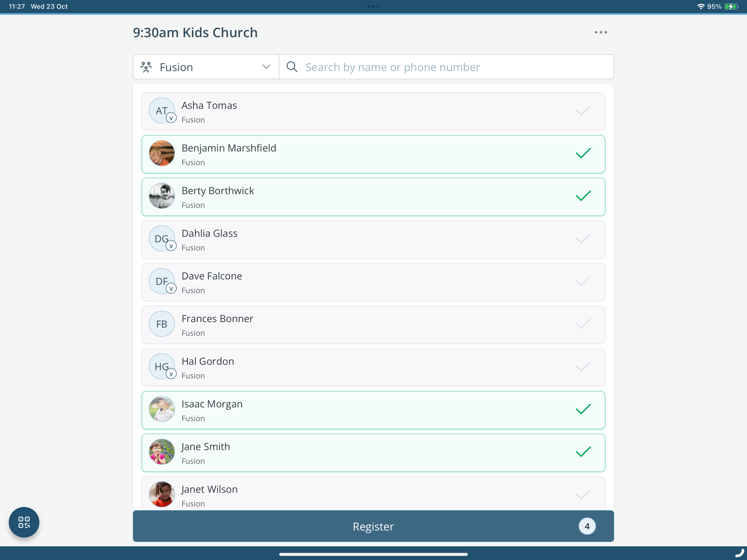Screen dimensions: 747x560
Task: Select the Asha Tomas name text
Action: (209, 105)
